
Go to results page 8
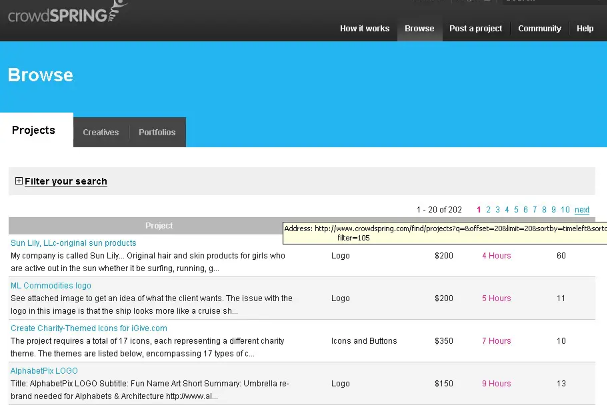tap(544, 209)
